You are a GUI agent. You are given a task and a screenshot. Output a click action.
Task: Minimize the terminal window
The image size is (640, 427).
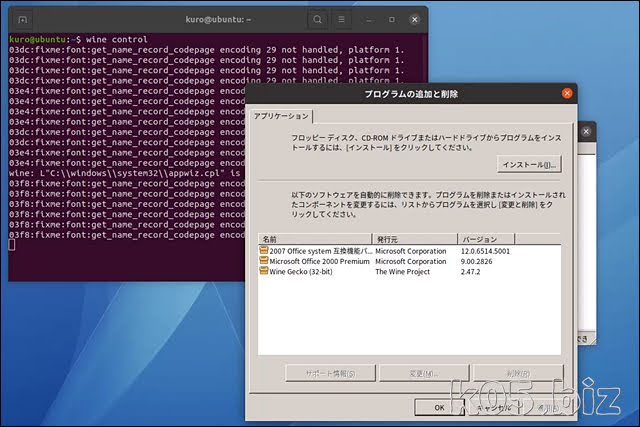pyautogui.click(x=368, y=19)
